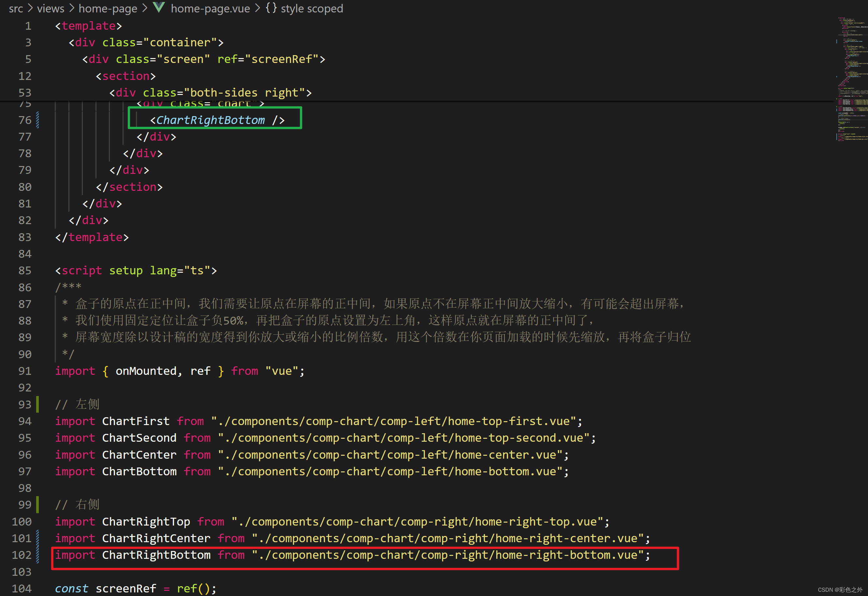Jump to sticky line div class="container"
This screenshot has height=596, width=868.
(146, 43)
